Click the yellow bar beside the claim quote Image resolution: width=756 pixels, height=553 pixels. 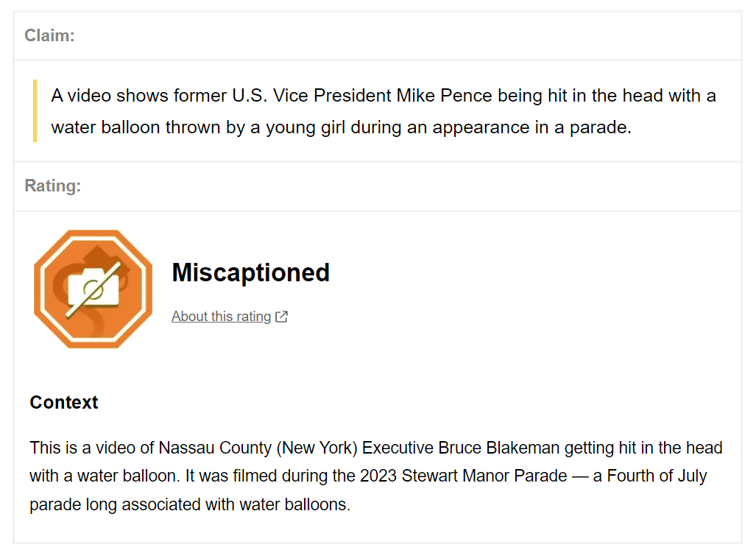pos(35,110)
